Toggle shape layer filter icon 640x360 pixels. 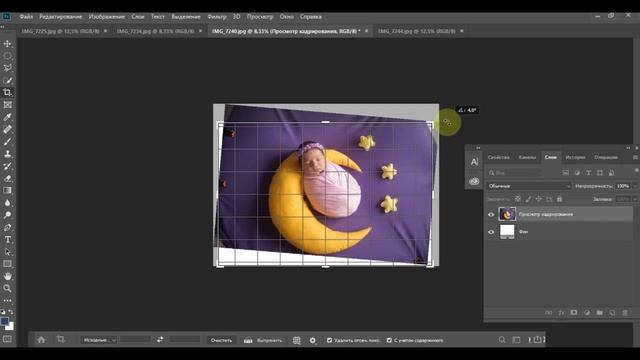pos(600,173)
